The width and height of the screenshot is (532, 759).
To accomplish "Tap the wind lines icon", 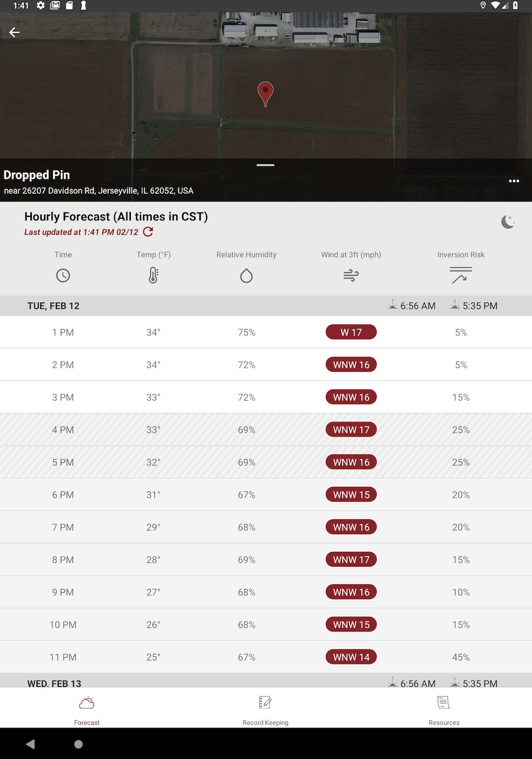I will point(351,276).
